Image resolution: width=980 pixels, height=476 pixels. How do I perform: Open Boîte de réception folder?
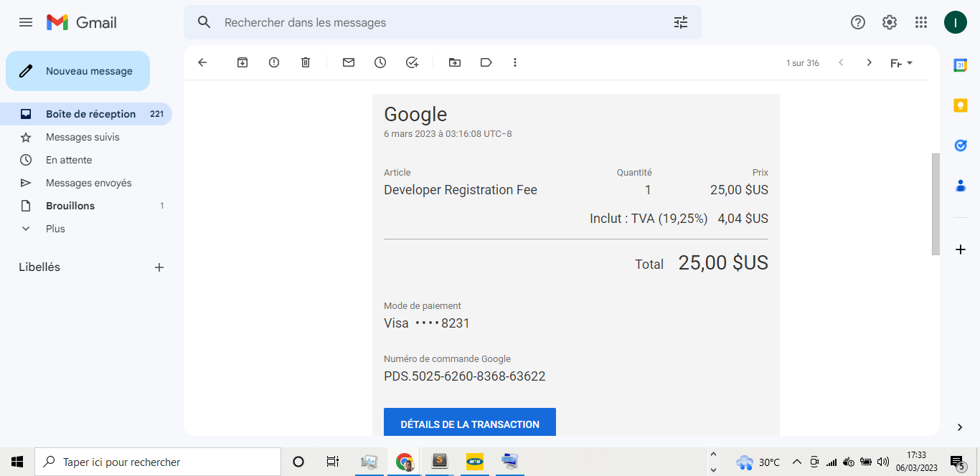pos(86,114)
